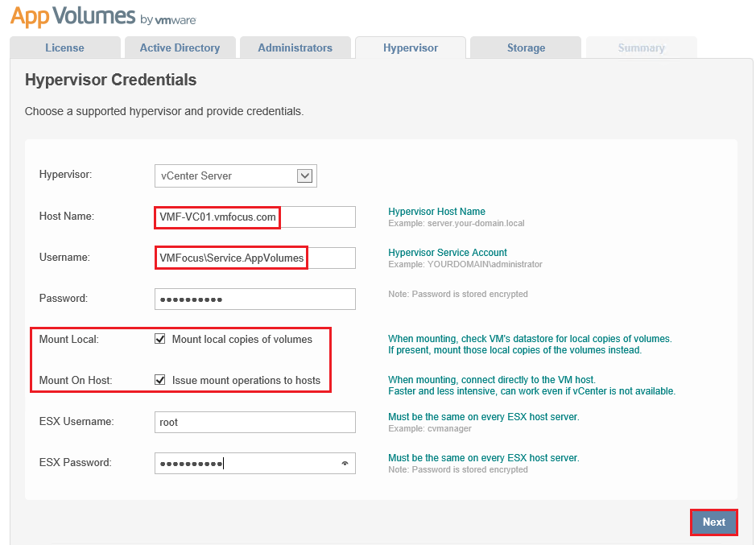Screen dimensions: 756x545
Task: Click the App Volumes by VMware logo
Action: 102,16
